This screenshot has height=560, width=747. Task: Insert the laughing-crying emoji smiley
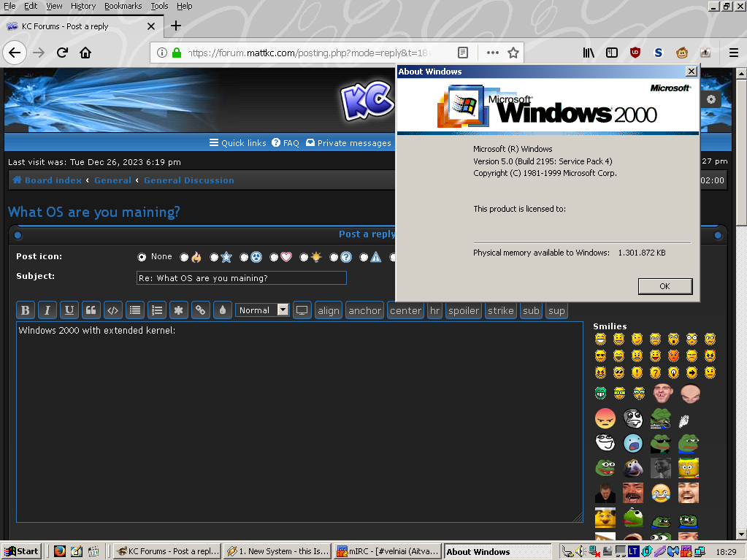[661, 493]
